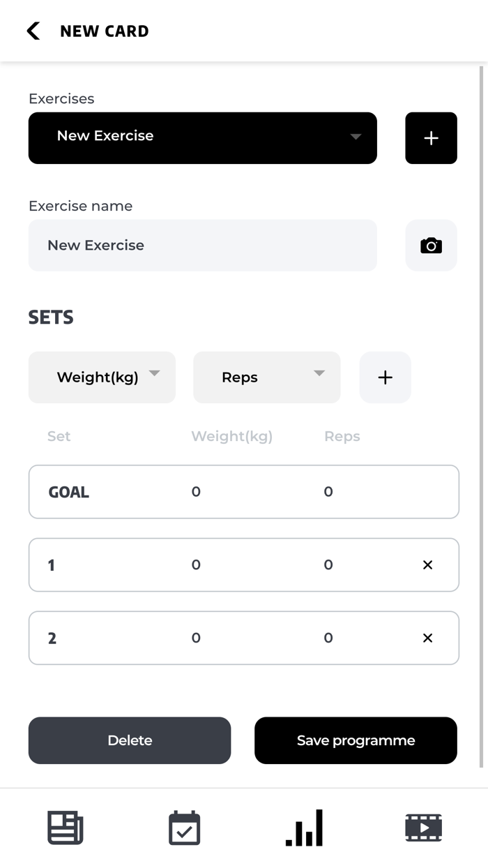The width and height of the screenshot is (488, 868).
Task: Remove set 1 with the X icon
Action: pyautogui.click(x=427, y=564)
